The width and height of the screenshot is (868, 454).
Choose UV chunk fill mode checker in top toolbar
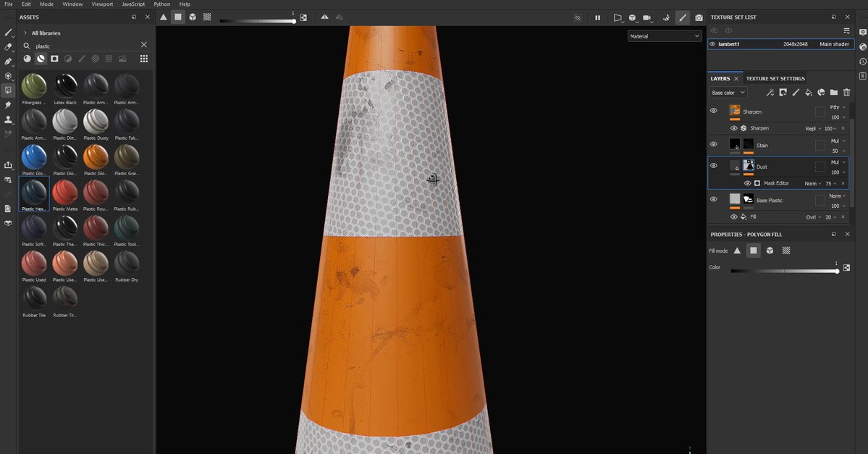[207, 17]
